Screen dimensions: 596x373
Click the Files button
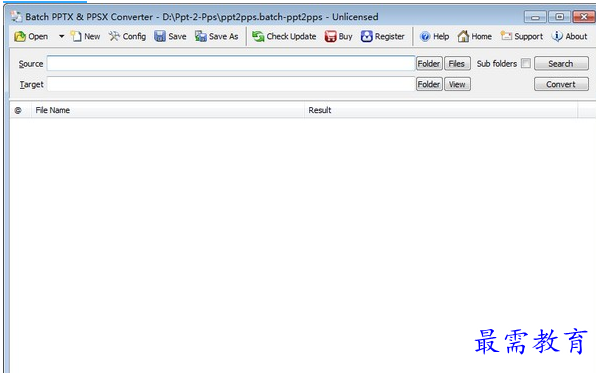click(x=457, y=63)
